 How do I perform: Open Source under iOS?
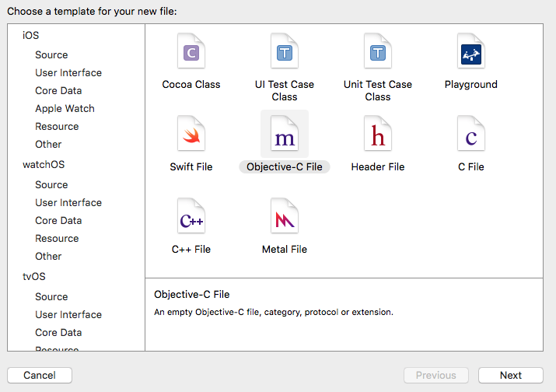(51, 55)
